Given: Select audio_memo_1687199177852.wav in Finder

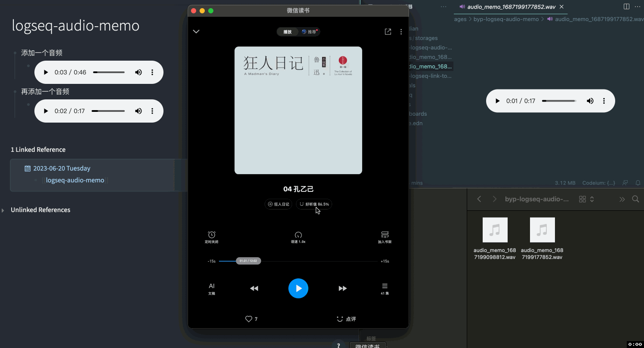Looking at the screenshot, I should [x=542, y=239].
